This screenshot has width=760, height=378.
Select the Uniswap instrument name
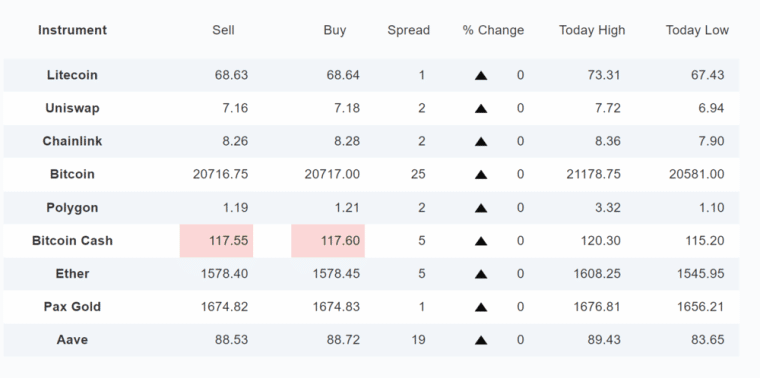72,108
